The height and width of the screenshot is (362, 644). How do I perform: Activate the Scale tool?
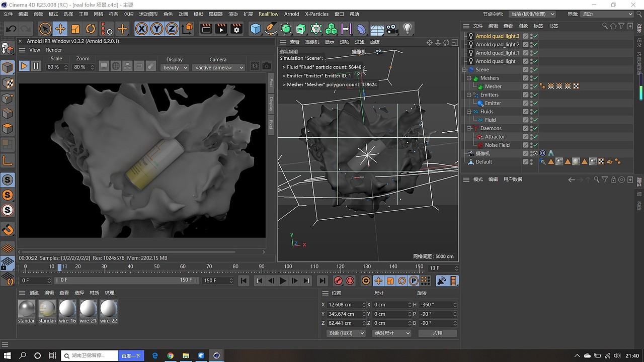tap(75, 29)
